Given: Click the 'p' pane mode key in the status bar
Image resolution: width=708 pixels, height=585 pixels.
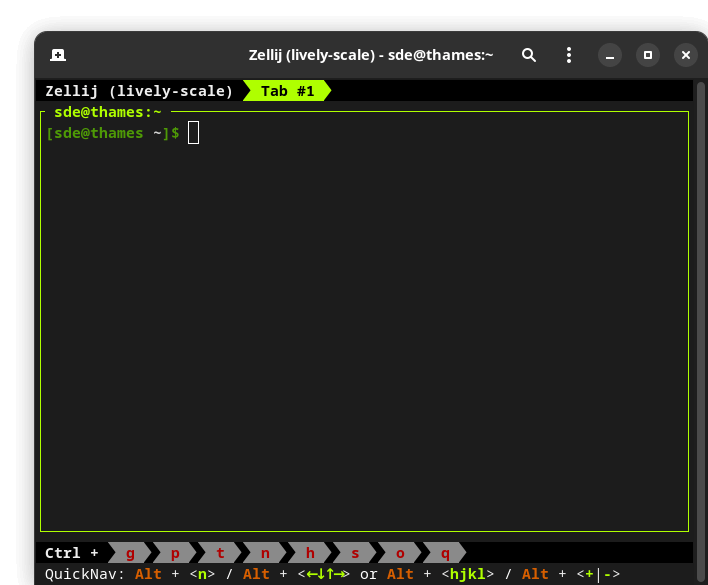Looking at the screenshot, I should [x=175, y=553].
